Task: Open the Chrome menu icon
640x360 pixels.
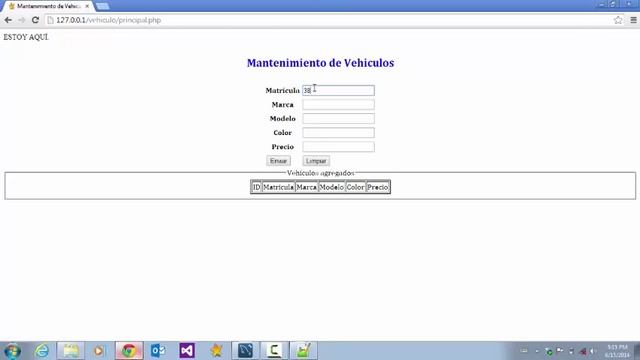Action: pos(633,20)
